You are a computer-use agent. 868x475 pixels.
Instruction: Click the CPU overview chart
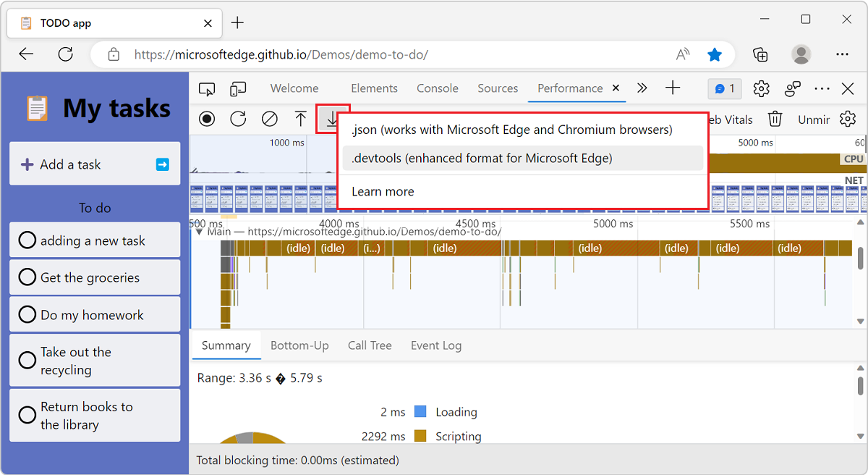787,162
